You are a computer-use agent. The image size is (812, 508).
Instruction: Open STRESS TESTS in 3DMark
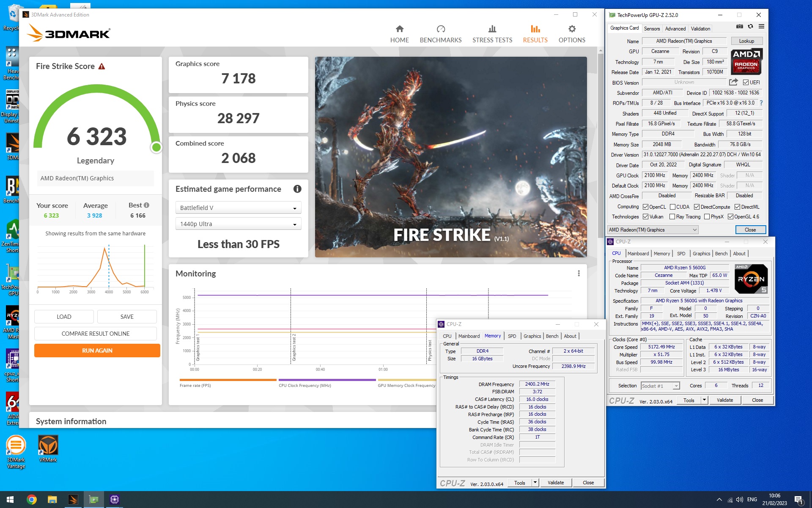tap(492, 34)
